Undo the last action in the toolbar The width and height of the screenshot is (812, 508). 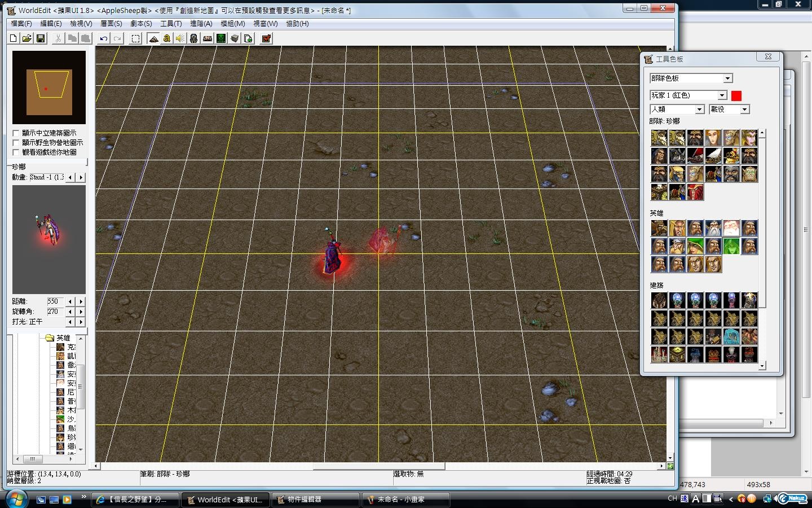click(104, 38)
